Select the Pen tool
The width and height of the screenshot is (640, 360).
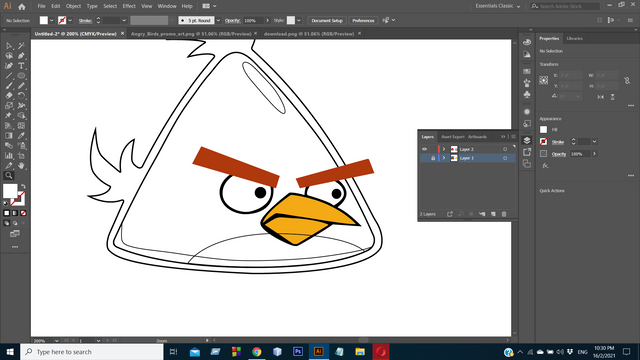pyautogui.click(x=21, y=56)
